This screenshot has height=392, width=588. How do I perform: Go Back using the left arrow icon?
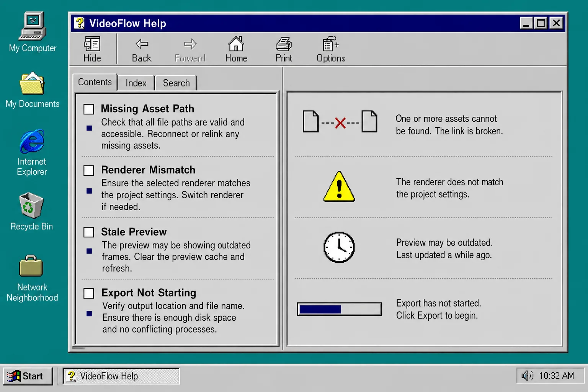(x=142, y=44)
